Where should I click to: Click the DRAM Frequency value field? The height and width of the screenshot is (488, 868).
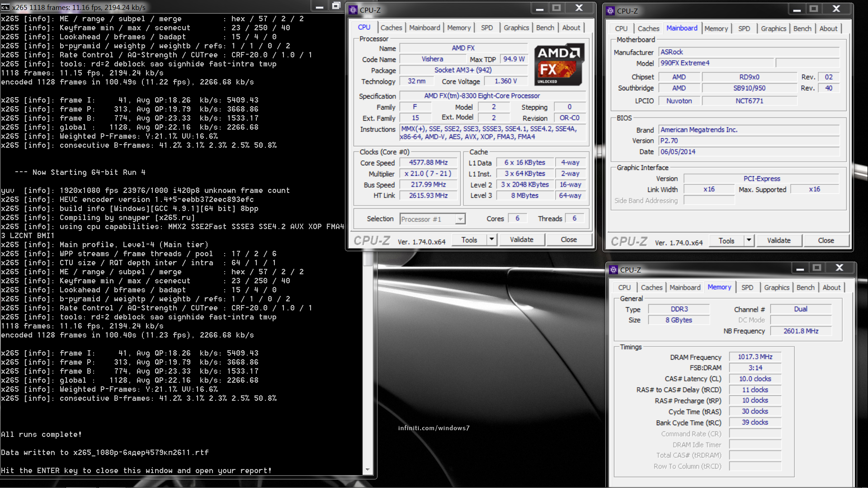tap(755, 357)
